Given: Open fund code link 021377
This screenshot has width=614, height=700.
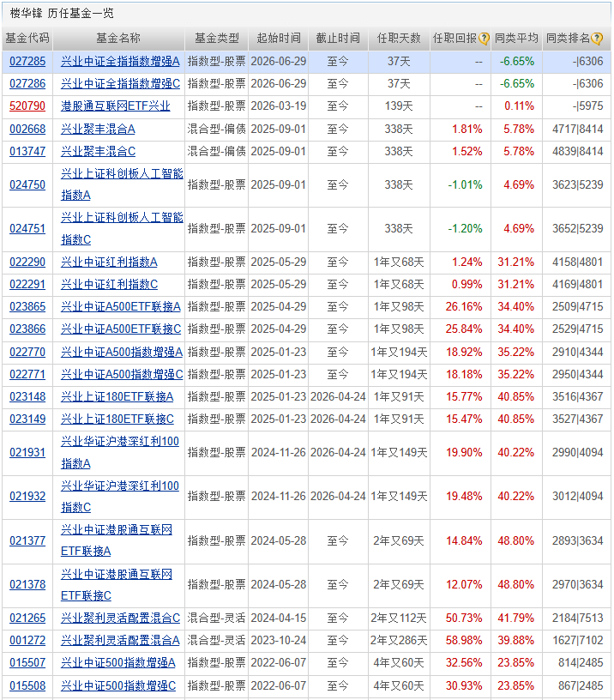Looking at the screenshot, I should 27,541.
